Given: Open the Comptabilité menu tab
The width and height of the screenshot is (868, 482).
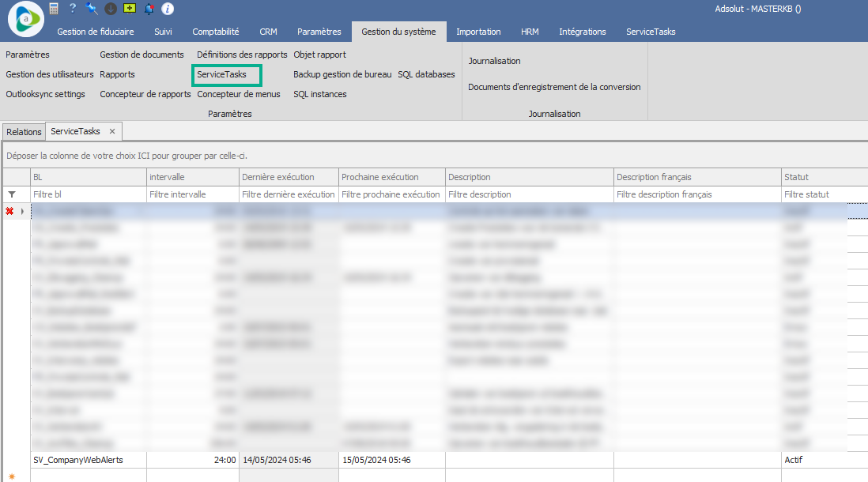Looking at the screenshot, I should tap(216, 32).
